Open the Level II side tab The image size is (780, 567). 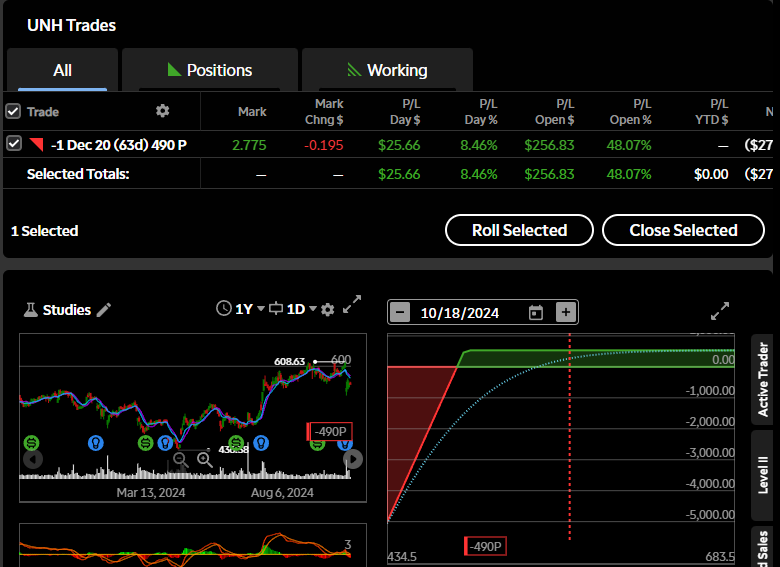763,475
